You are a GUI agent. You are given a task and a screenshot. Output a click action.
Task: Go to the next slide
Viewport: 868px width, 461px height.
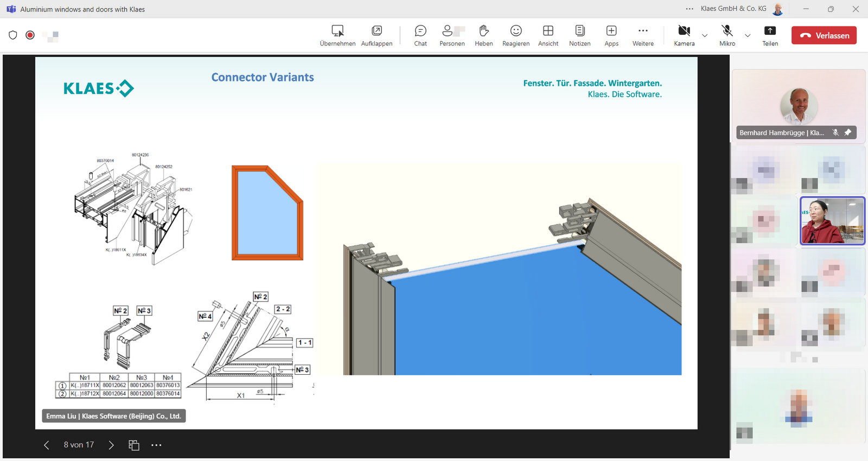tap(111, 445)
